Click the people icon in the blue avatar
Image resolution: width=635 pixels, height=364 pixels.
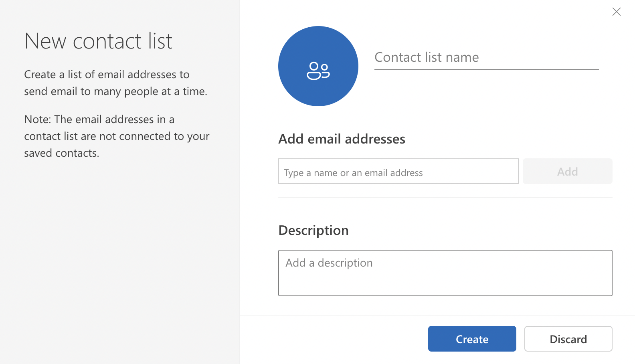[318, 71]
